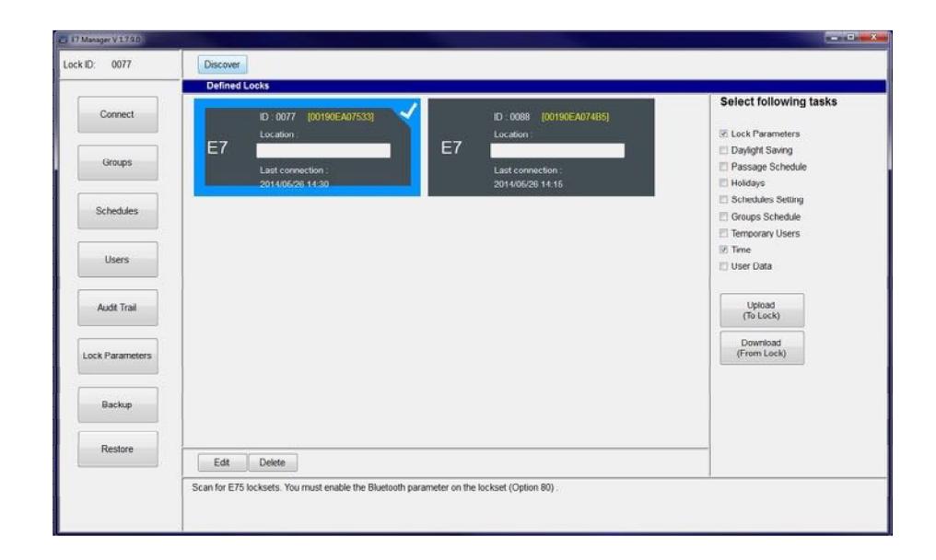The height and width of the screenshot is (560, 936).
Task: Click the 'Scan for E75 locksets' status message
Action: 374,488
